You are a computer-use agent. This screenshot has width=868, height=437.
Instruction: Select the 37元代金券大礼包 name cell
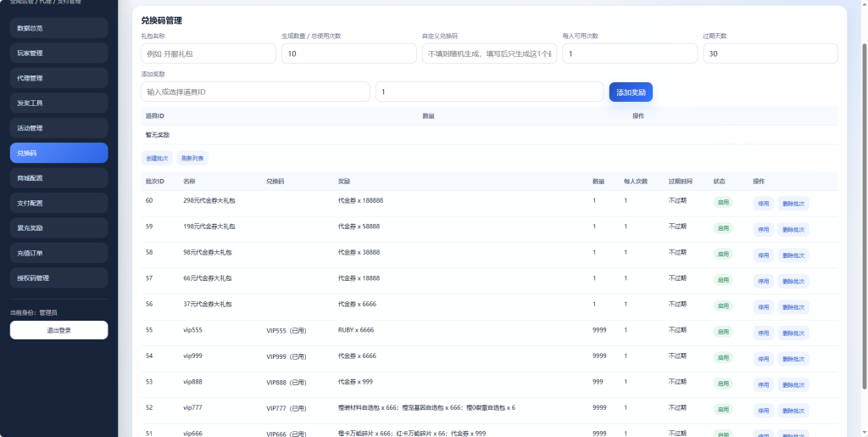coord(208,304)
